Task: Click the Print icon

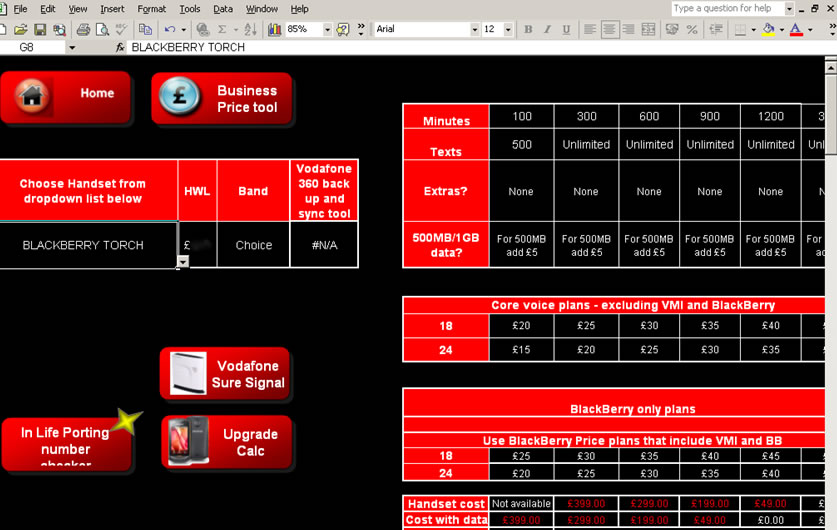Action: (x=83, y=30)
